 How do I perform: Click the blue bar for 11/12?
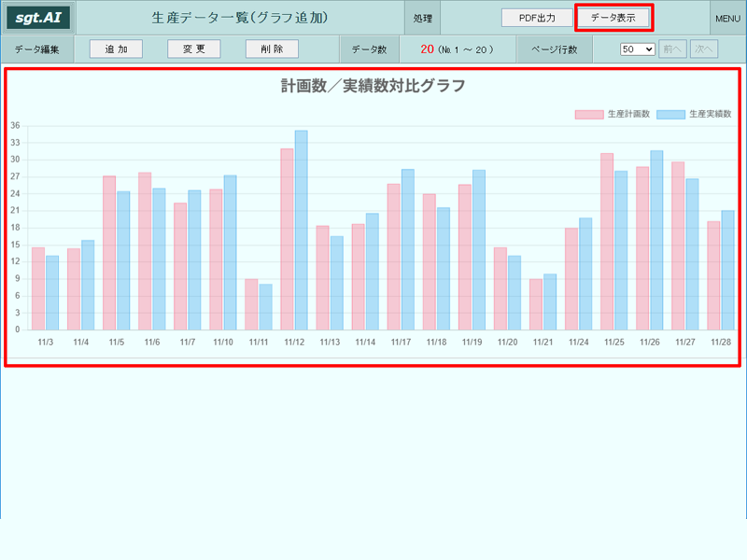[x=301, y=230]
